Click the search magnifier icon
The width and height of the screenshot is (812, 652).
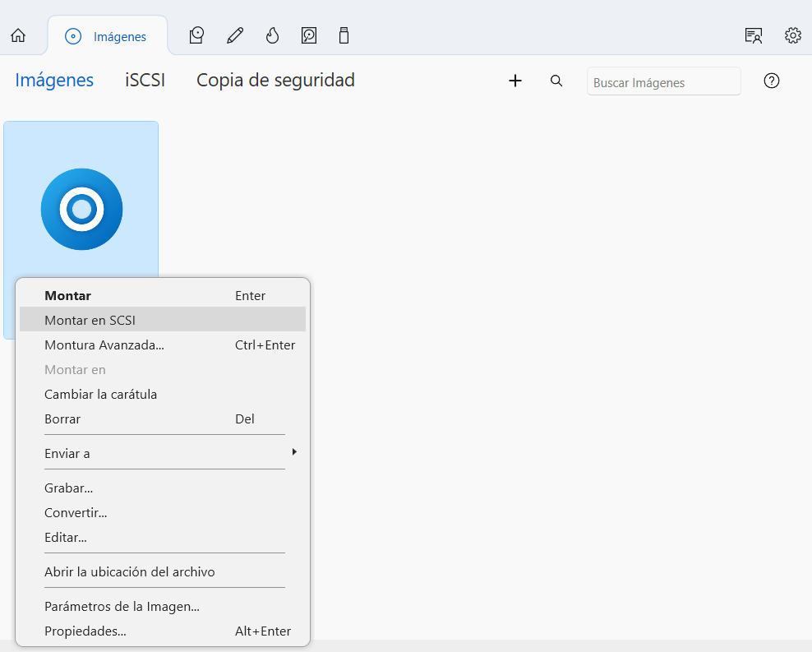pos(556,81)
